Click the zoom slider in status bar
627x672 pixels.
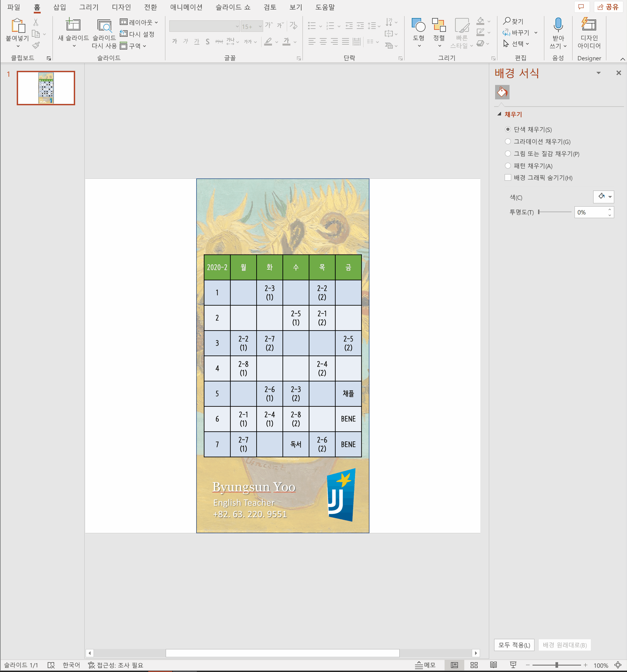(x=556, y=665)
